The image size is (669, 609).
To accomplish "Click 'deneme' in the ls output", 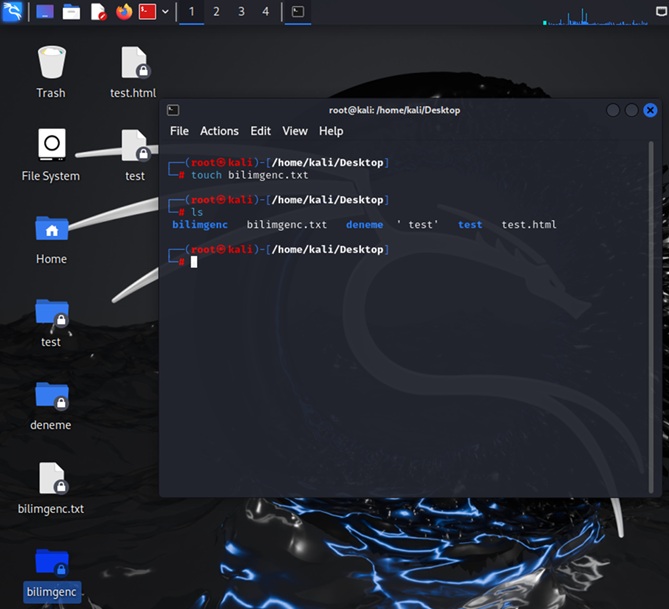I will pos(364,224).
